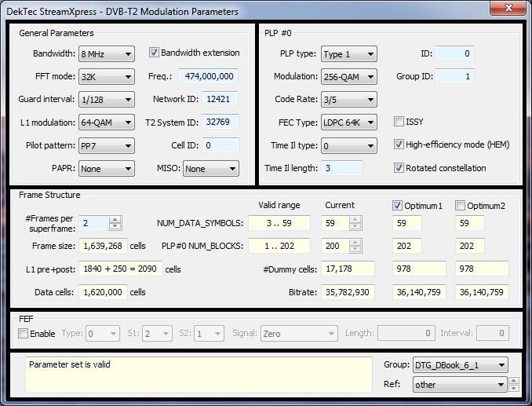Decrease Frames per superframe with down arrow
532x406 pixels.
[115, 226]
